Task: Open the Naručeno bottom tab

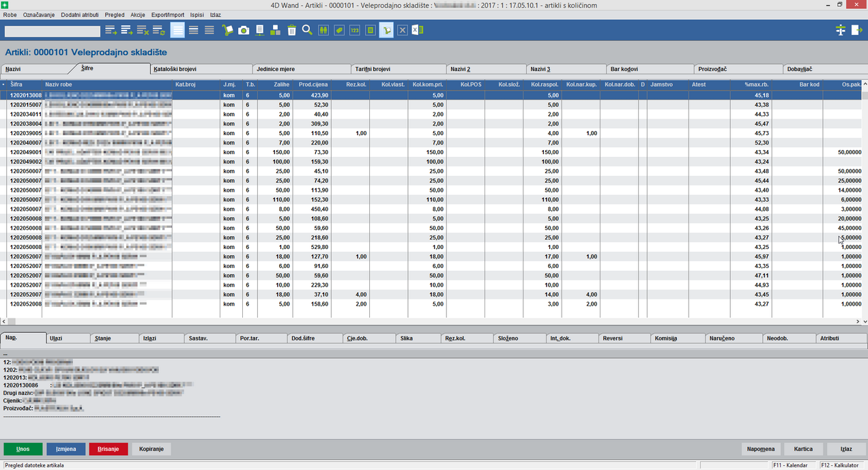Action: coord(734,338)
